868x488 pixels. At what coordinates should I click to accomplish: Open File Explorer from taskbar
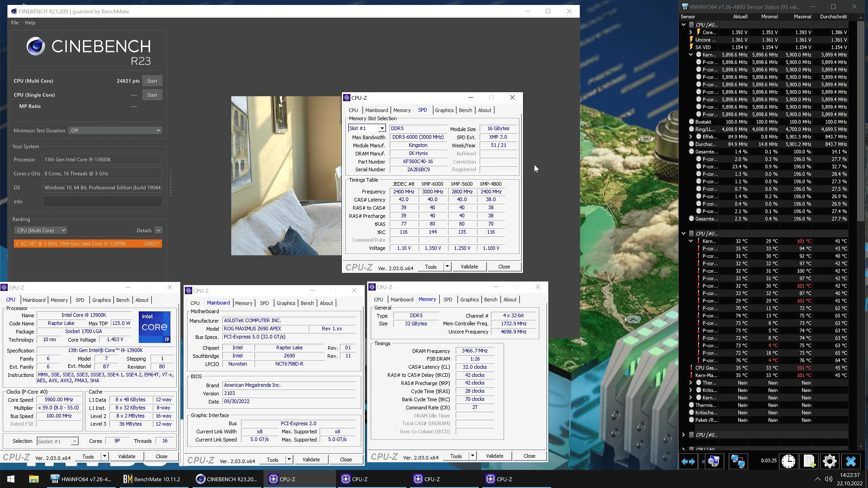(x=33, y=479)
